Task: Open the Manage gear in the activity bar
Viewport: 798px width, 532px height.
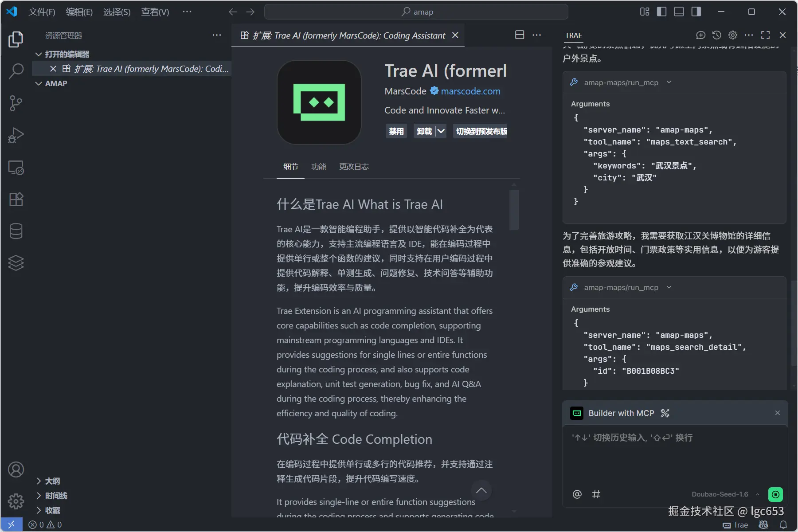Action: pos(16,501)
